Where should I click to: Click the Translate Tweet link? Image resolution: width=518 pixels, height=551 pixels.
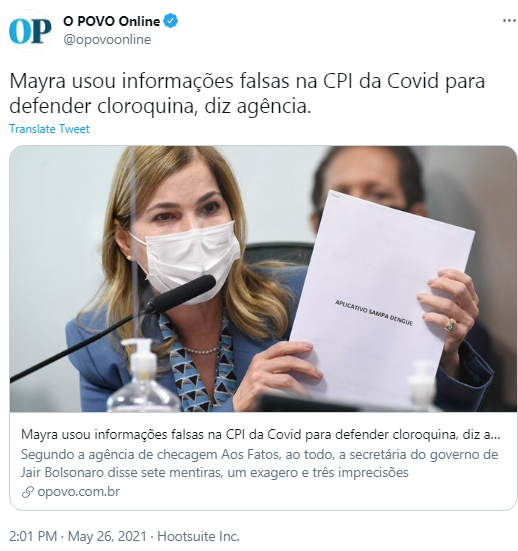pyautogui.click(x=49, y=129)
